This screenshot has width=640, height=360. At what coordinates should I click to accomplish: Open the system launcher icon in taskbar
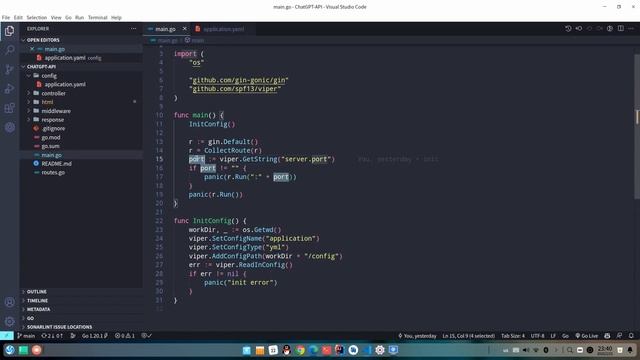pyautogui.click(x=10, y=350)
